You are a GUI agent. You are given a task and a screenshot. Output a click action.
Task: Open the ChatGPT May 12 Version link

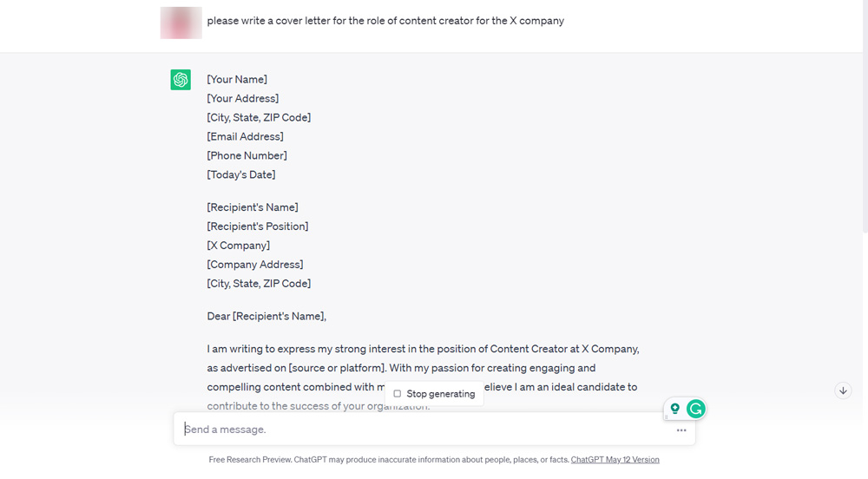[615, 460]
